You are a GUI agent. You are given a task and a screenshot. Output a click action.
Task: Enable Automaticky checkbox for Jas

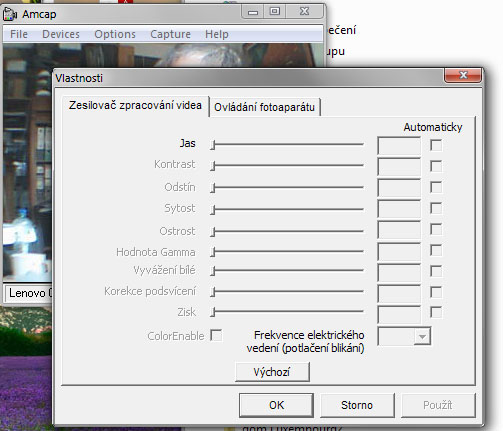(436, 145)
